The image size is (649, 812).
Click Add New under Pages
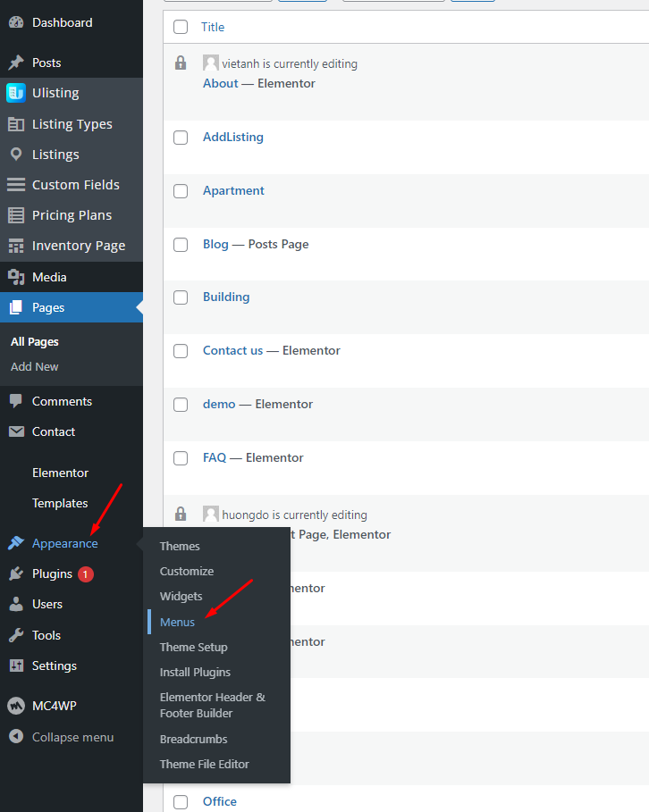[35, 366]
